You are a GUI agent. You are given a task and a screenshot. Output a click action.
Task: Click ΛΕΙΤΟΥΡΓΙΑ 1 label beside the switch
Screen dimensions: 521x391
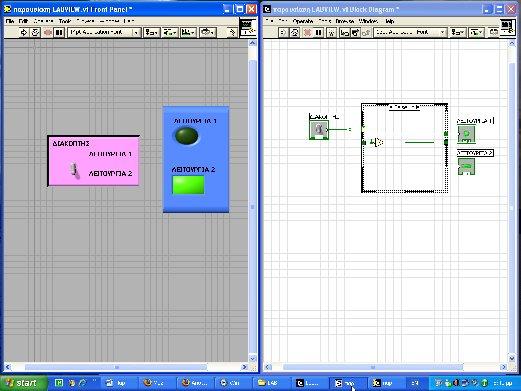[x=110, y=154]
